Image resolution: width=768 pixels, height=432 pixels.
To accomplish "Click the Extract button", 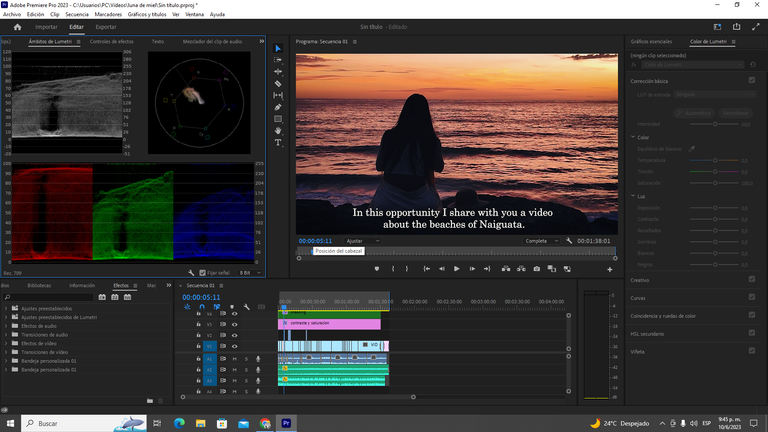I will click(x=521, y=269).
